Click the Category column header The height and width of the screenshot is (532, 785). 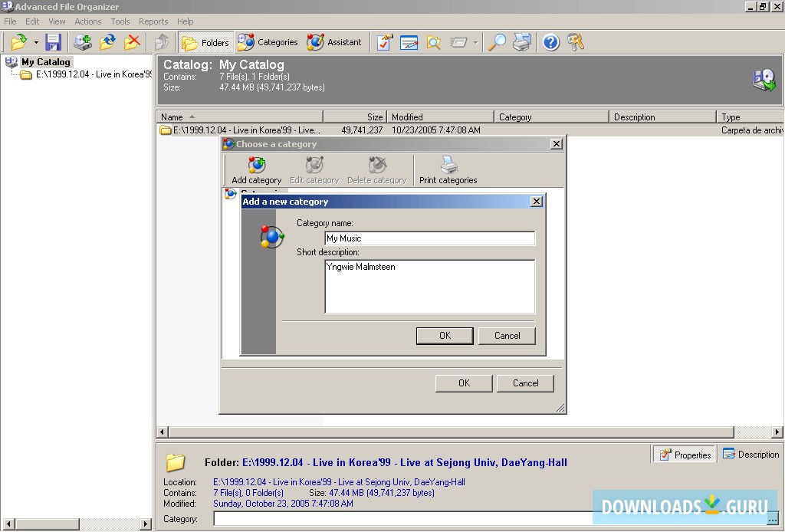point(551,117)
